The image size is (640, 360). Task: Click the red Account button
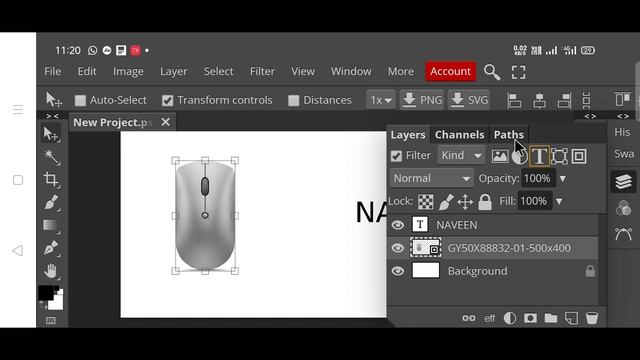(x=450, y=71)
